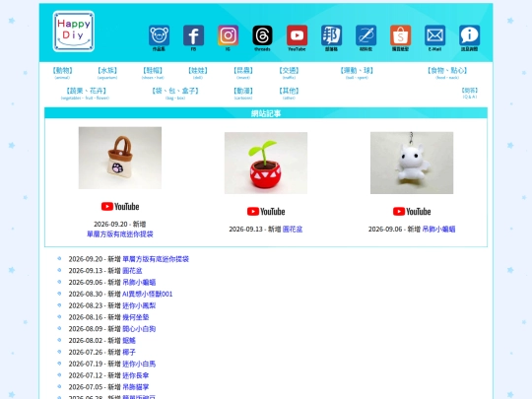532x399 pixels.
Task: Click the 網站記事 section header bar
Action: tap(266, 113)
